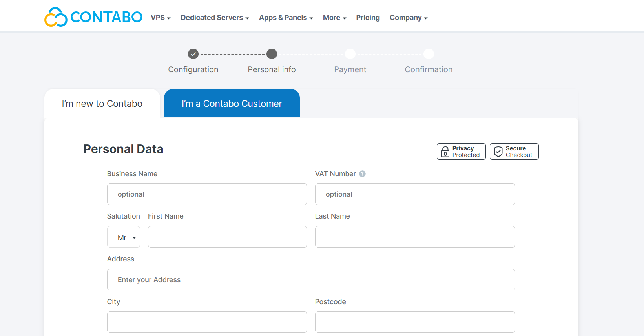Click the Configuration step label
This screenshot has height=336, width=644.
193,69
